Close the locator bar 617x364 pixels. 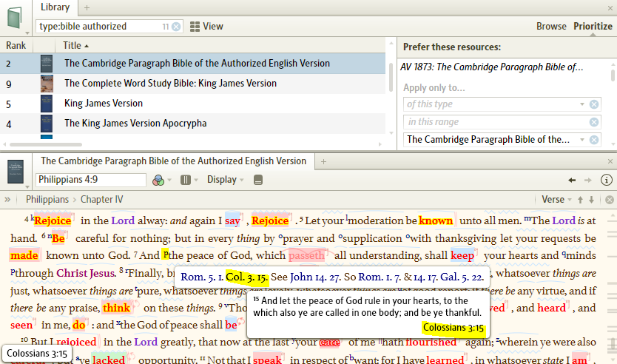tap(610, 200)
